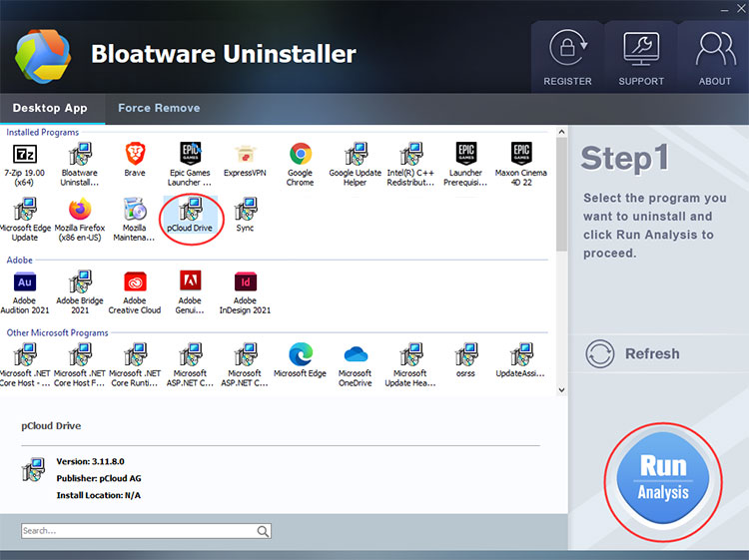Select the Adobe Audition 2021 icon
The height and width of the screenshot is (560, 749).
24,281
